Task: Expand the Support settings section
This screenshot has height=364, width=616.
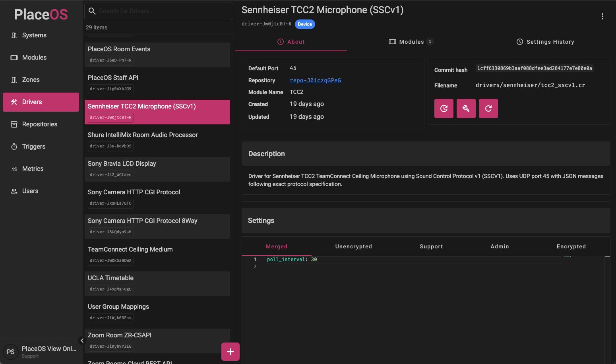Action: [431, 246]
